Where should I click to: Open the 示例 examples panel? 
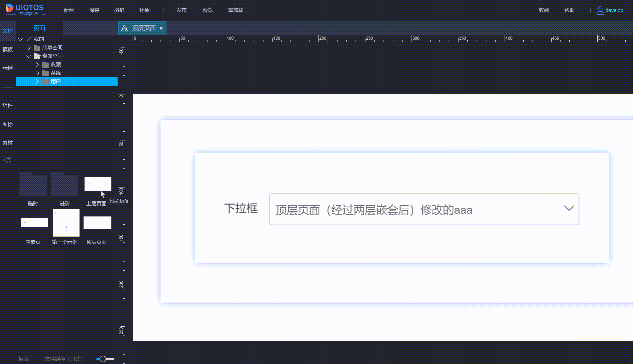coord(8,68)
